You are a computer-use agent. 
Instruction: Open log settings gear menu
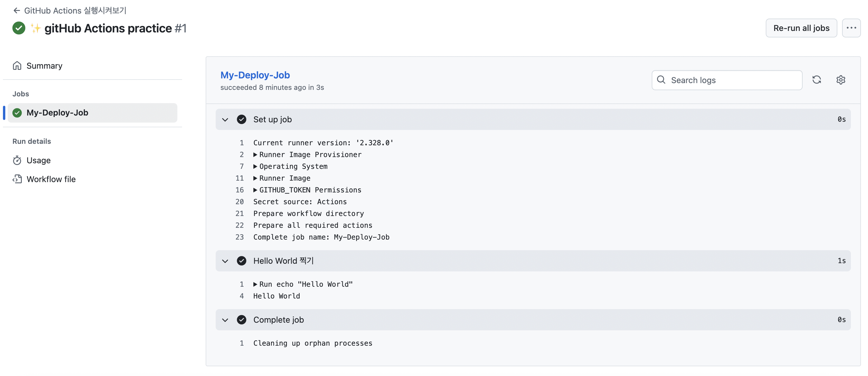pyautogui.click(x=841, y=80)
